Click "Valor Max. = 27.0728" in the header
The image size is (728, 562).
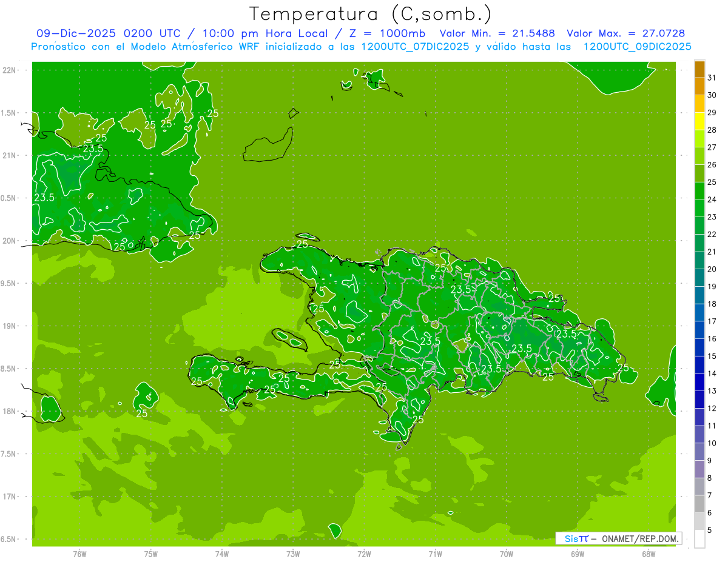[x=625, y=33]
